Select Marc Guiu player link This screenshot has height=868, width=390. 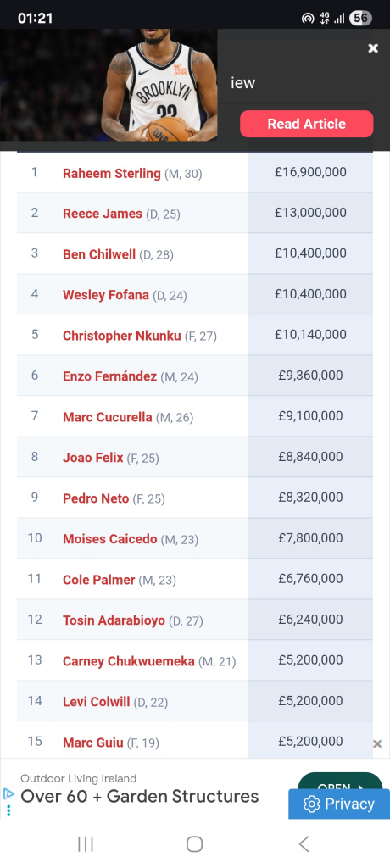point(93,743)
